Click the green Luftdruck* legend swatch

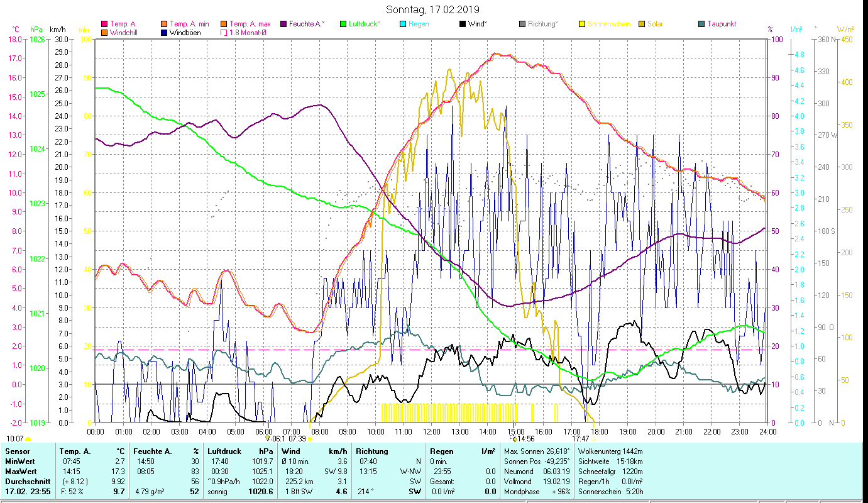[343, 24]
